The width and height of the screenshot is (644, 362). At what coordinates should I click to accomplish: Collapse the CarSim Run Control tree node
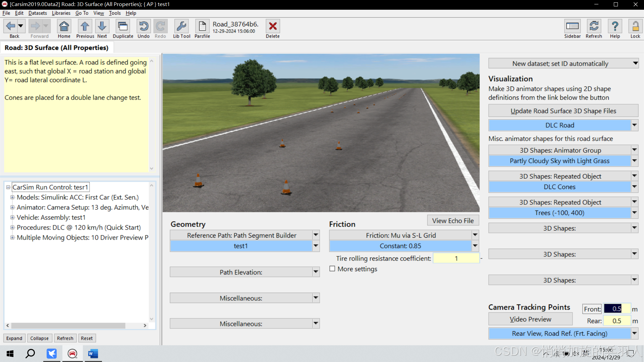click(x=8, y=187)
